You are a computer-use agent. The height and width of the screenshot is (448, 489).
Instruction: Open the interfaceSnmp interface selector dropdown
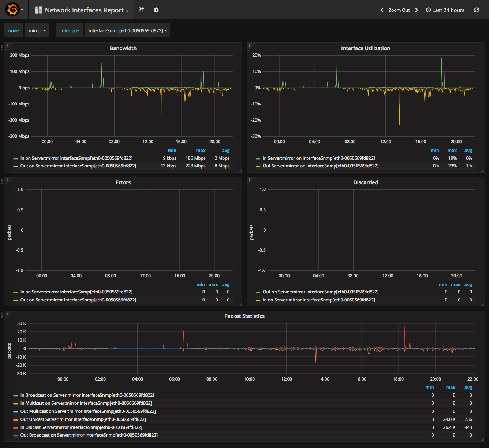(127, 30)
